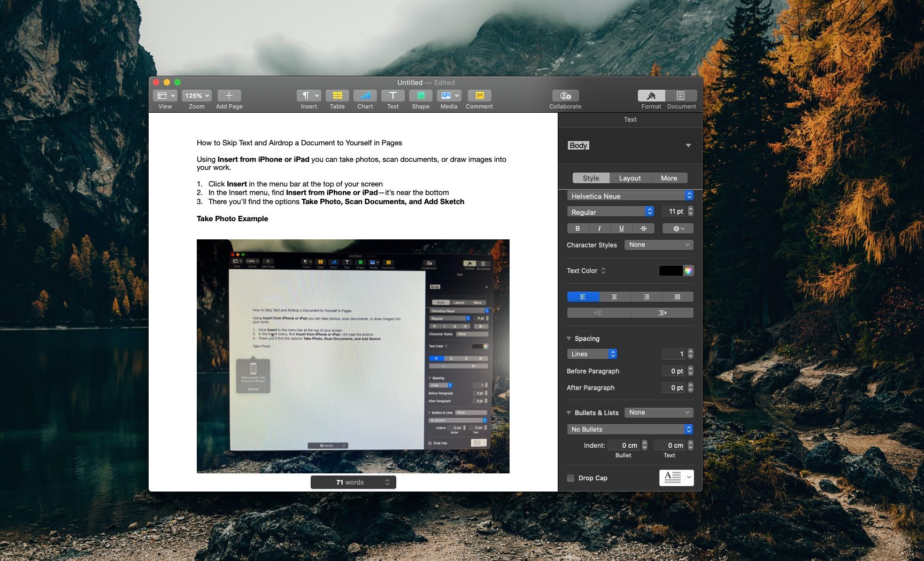Screen dimensions: 924x561
Task: Center align the text
Action: click(x=614, y=297)
